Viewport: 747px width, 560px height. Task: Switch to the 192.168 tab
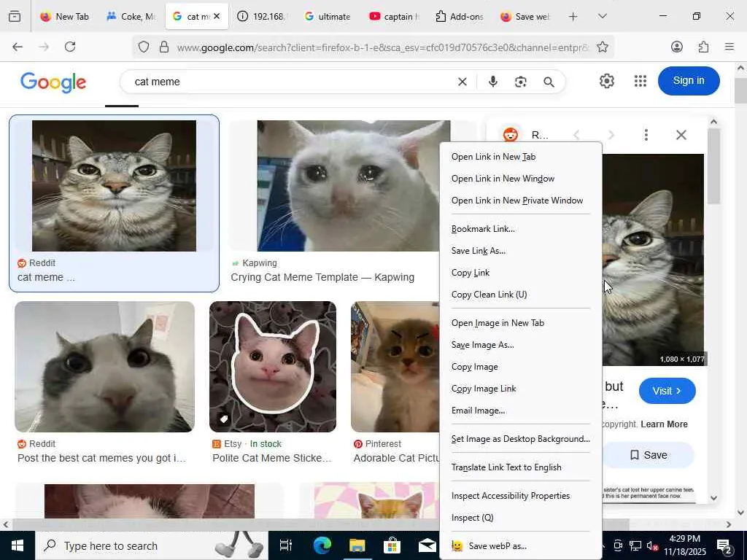pyautogui.click(x=262, y=17)
